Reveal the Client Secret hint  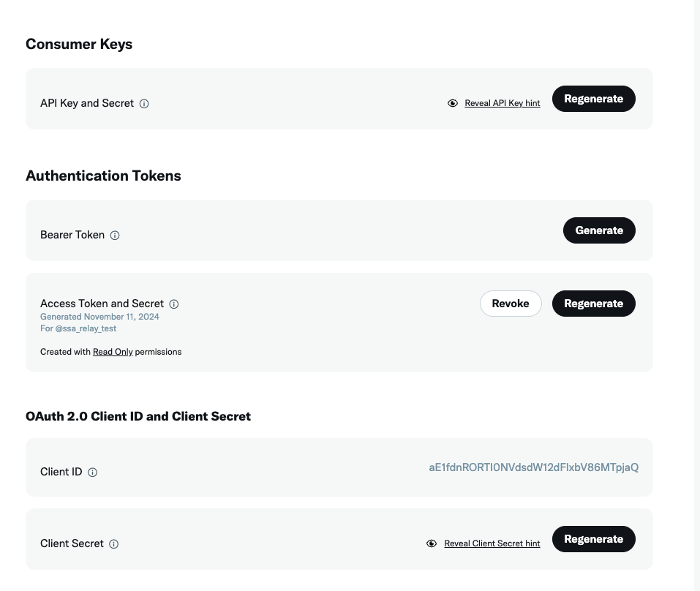492,543
